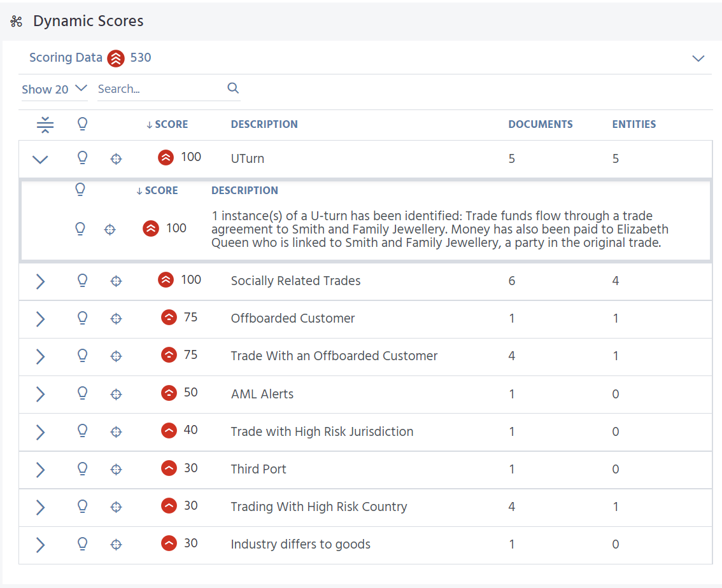Viewport: 722px width, 588px height.
Task: Click the filter icon in the table header
Action: [x=45, y=124]
